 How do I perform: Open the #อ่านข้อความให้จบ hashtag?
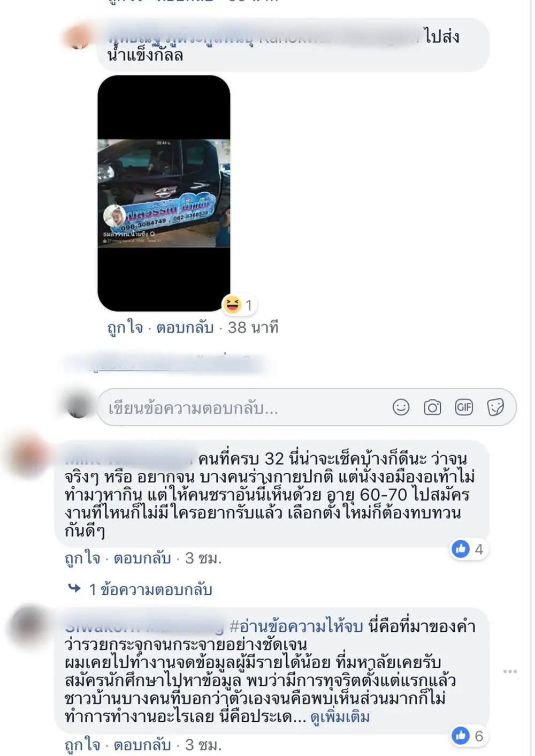click(x=296, y=626)
